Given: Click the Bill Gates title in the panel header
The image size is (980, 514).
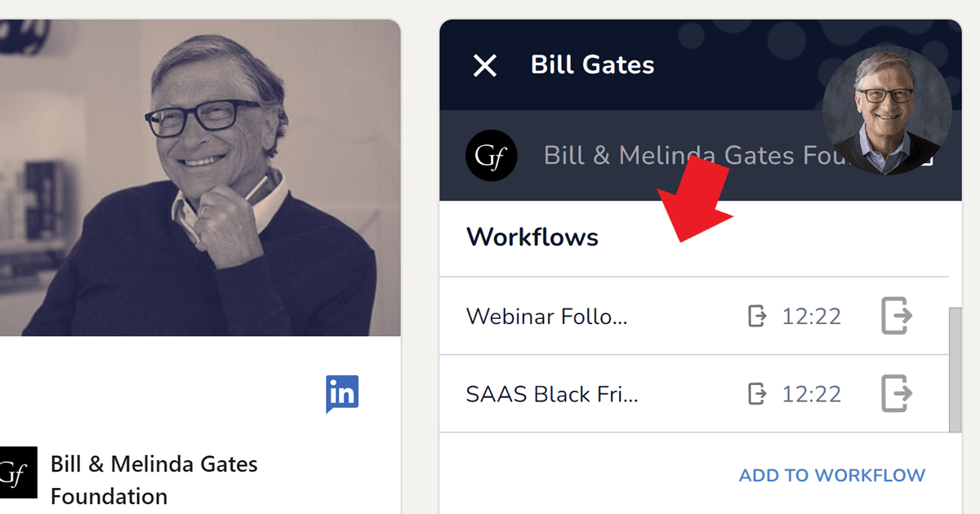Looking at the screenshot, I should coord(593,65).
